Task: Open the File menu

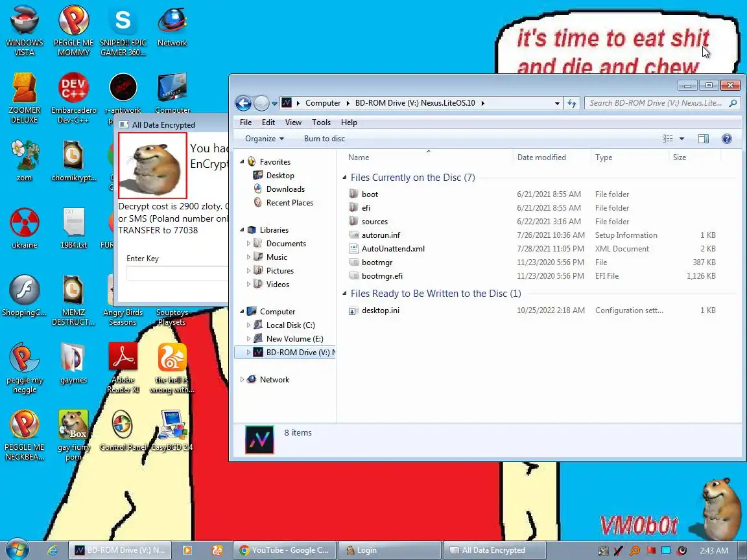Action: coord(246,122)
